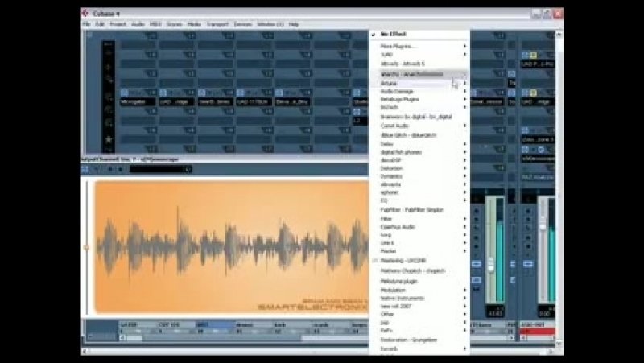Open More Plugins submenu
The image size is (644, 363).
click(x=419, y=47)
